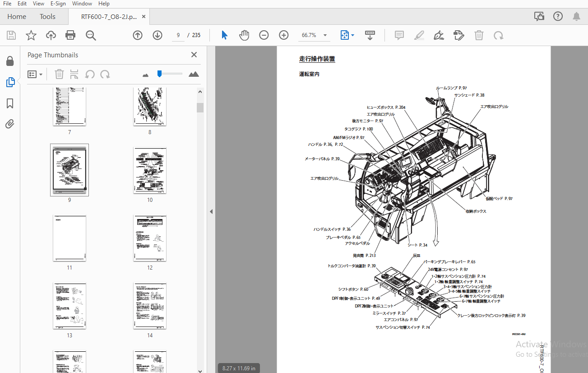Click the 8.27 x 11.69 in page size indicator
This screenshot has width=588, height=373.
[x=239, y=368]
